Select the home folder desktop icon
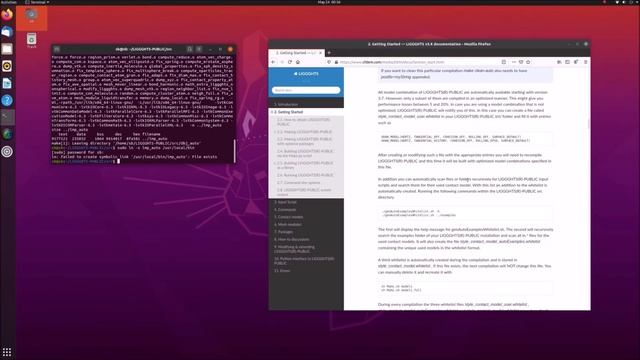This screenshot has width=640, height=360. tap(31, 16)
